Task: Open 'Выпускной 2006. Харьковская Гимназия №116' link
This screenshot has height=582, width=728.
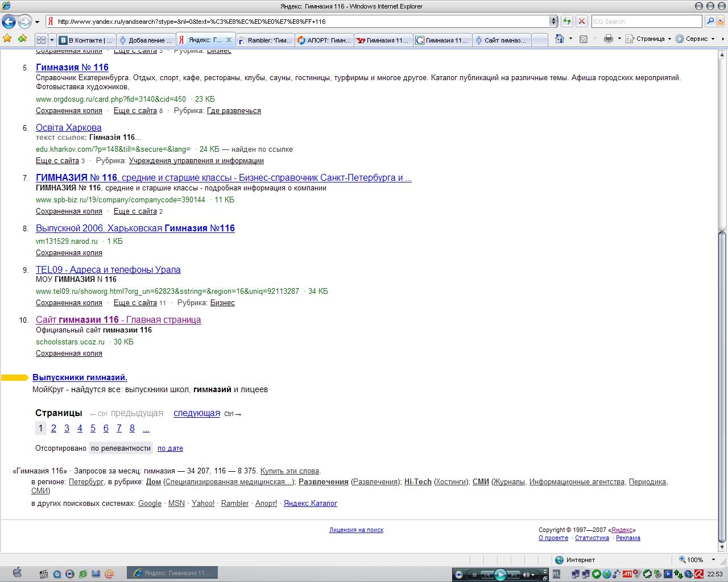Action: tap(135, 228)
